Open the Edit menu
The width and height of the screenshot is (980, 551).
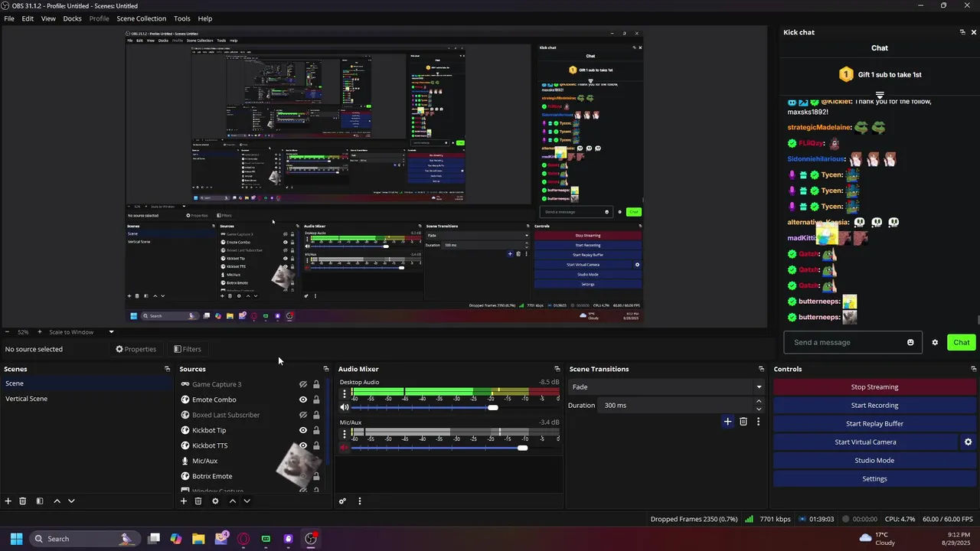coord(28,18)
